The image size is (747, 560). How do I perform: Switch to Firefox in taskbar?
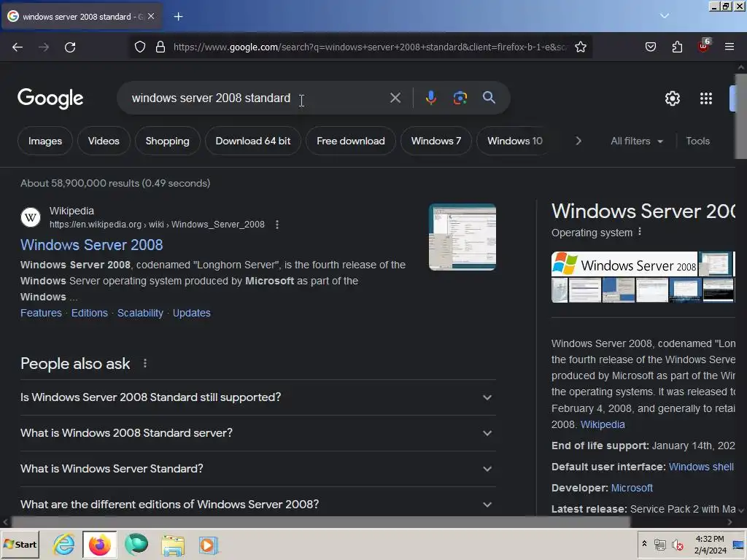pyautogui.click(x=99, y=545)
